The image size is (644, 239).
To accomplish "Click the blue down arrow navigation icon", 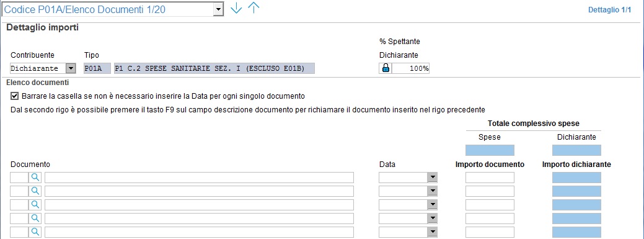I will [x=236, y=8].
